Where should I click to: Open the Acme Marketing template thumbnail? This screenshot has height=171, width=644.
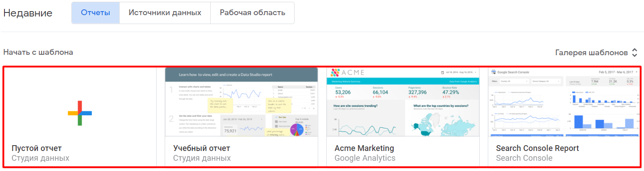click(403, 102)
